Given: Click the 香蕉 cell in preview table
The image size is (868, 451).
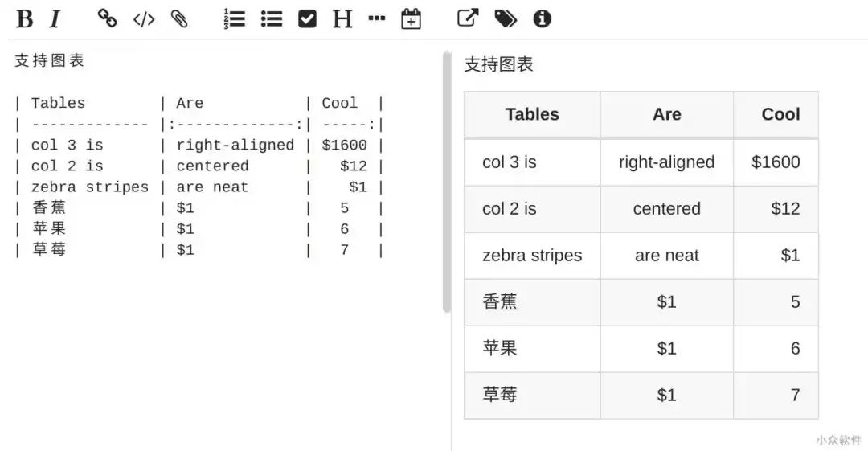Looking at the screenshot, I should click(532, 302).
